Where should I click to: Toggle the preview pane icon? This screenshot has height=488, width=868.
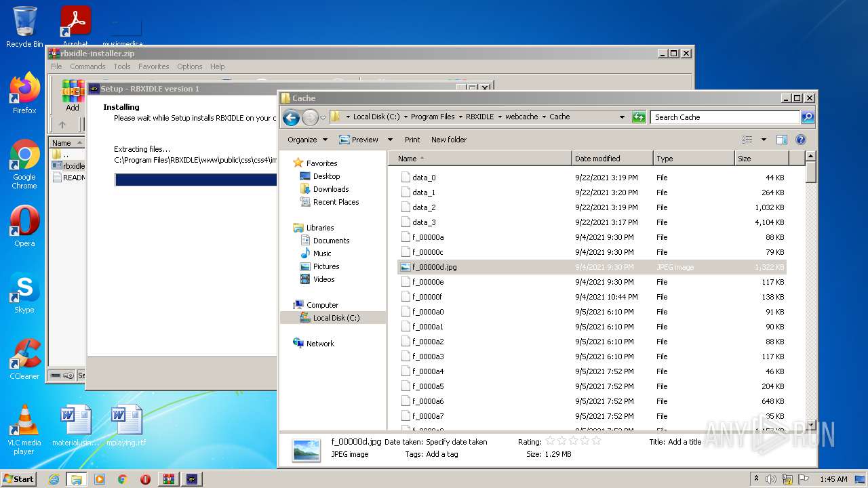pos(782,140)
